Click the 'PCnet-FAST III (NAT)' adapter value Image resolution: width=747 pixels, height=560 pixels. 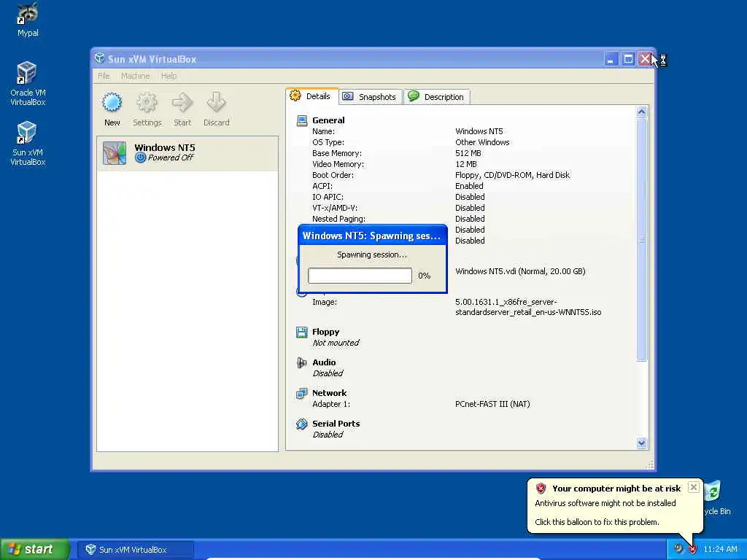coord(492,404)
